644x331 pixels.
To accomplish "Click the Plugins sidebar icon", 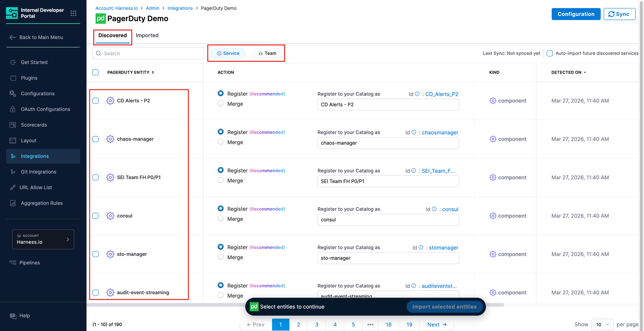I will tap(13, 78).
